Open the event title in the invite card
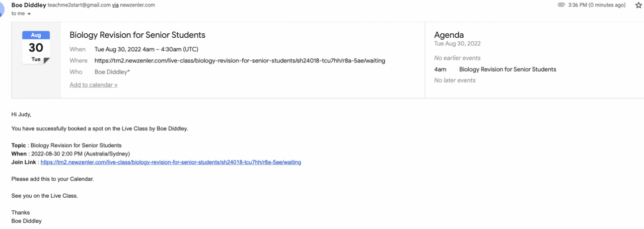This screenshot has height=229, width=644. tap(137, 35)
